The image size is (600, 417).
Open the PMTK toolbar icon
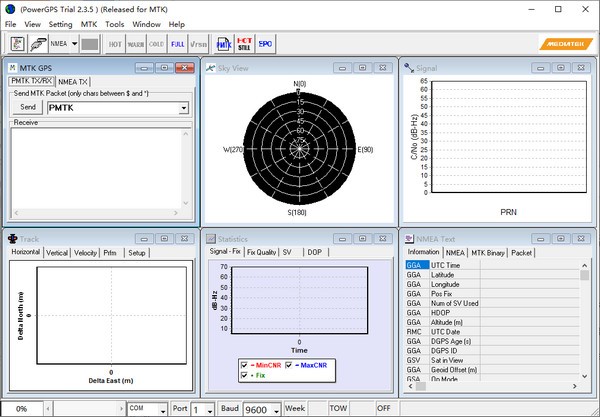[x=224, y=44]
